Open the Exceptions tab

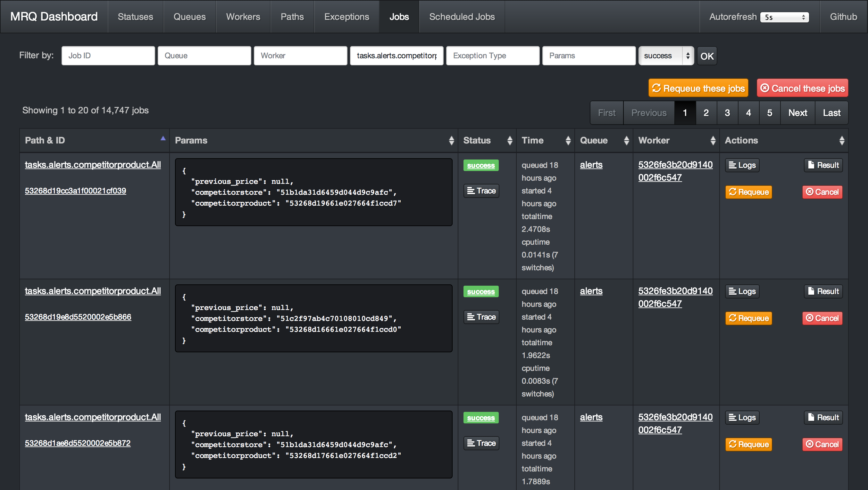(x=346, y=17)
